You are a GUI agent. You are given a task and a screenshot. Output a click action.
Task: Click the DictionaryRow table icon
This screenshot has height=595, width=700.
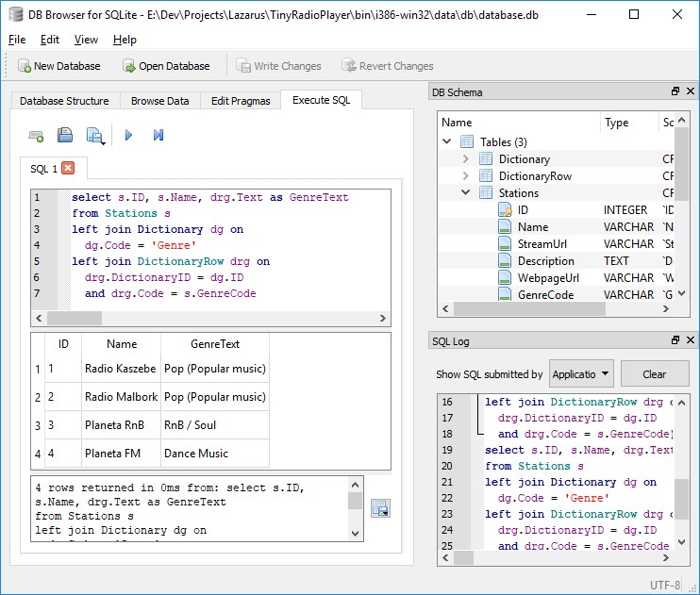point(486,176)
